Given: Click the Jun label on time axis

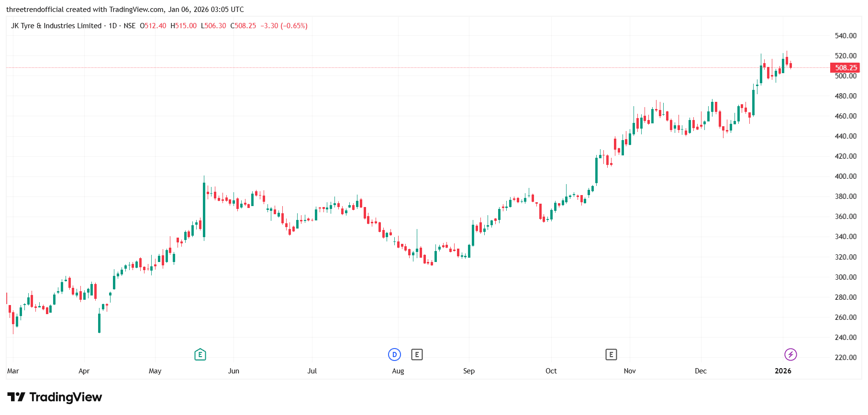Looking at the screenshot, I should (234, 371).
